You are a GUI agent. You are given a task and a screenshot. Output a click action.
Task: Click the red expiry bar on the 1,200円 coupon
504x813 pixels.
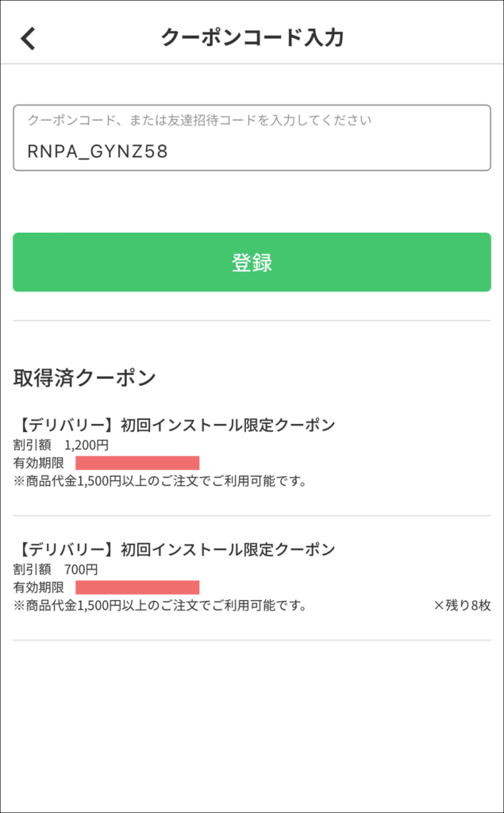tap(137, 463)
